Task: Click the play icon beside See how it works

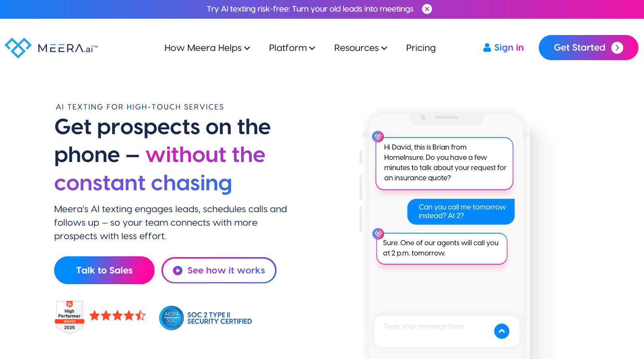Action: 178,271
